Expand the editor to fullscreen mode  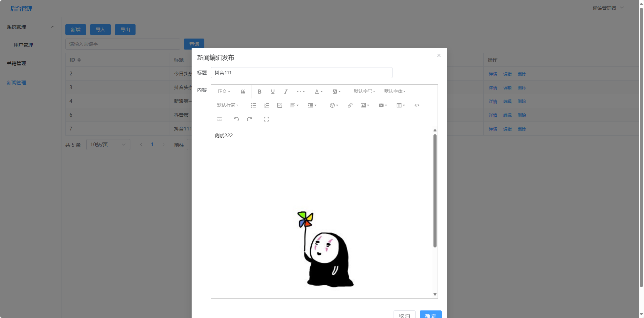[266, 119]
